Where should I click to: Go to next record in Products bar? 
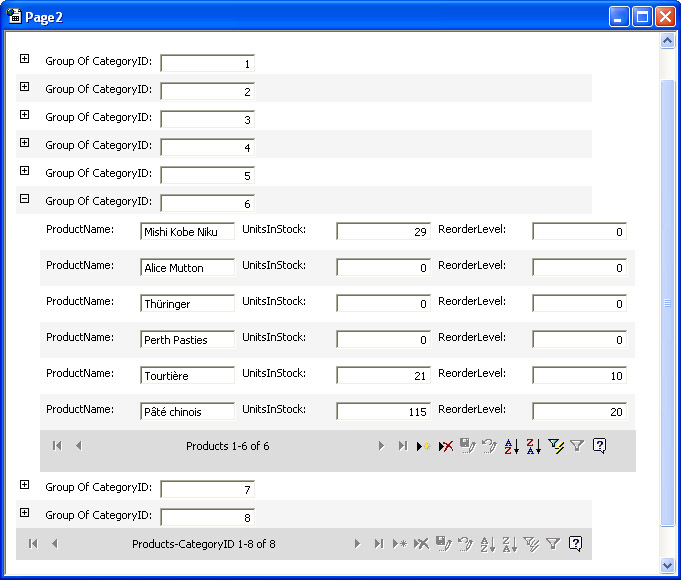[381, 446]
